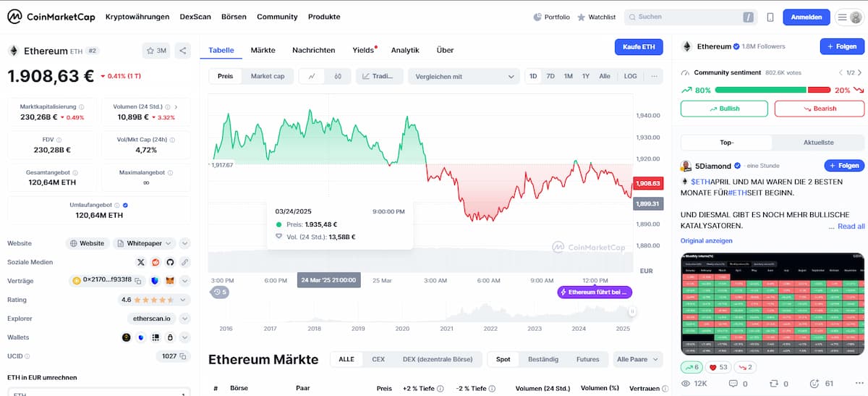Expand the Whitepaper dropdown
The width and height of the screenshot is (868, 396).
(143, 243)
